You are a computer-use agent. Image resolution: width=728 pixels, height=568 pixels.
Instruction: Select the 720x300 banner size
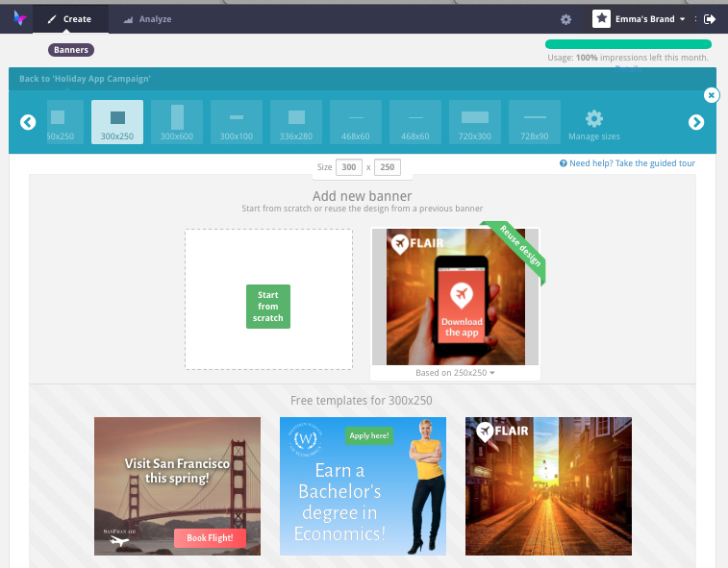(475, 122)
